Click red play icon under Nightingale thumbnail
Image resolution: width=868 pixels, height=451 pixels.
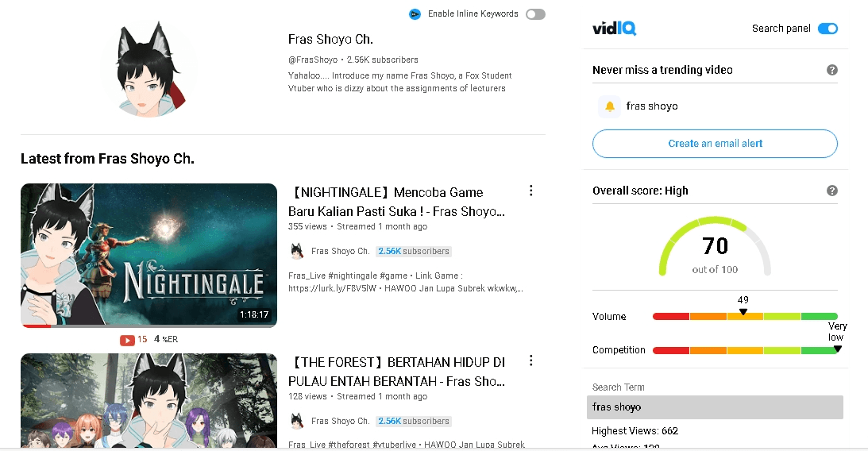(127, 340)
